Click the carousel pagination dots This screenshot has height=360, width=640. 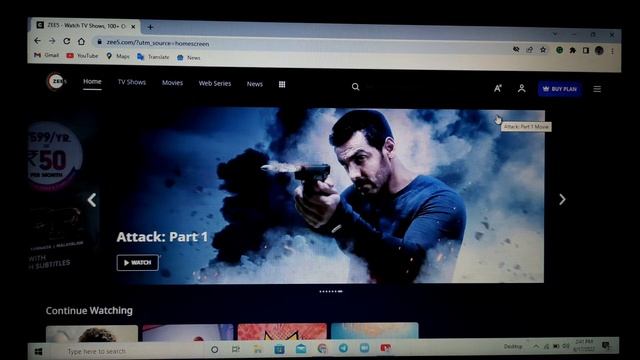[x=331, y=291]
